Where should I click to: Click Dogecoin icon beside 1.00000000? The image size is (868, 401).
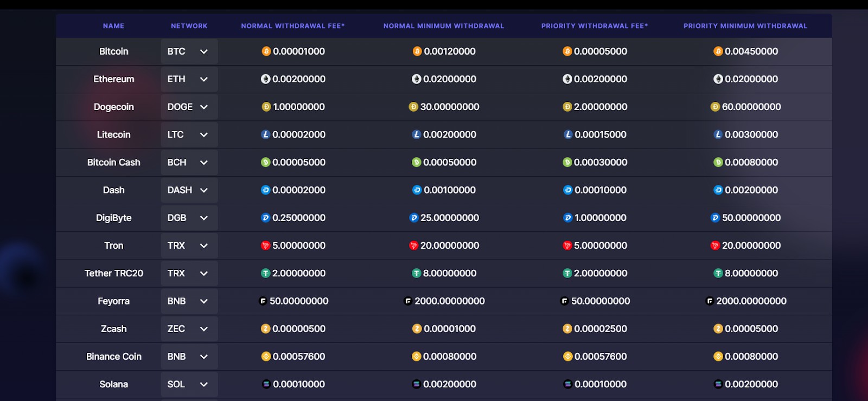point(266,107)
